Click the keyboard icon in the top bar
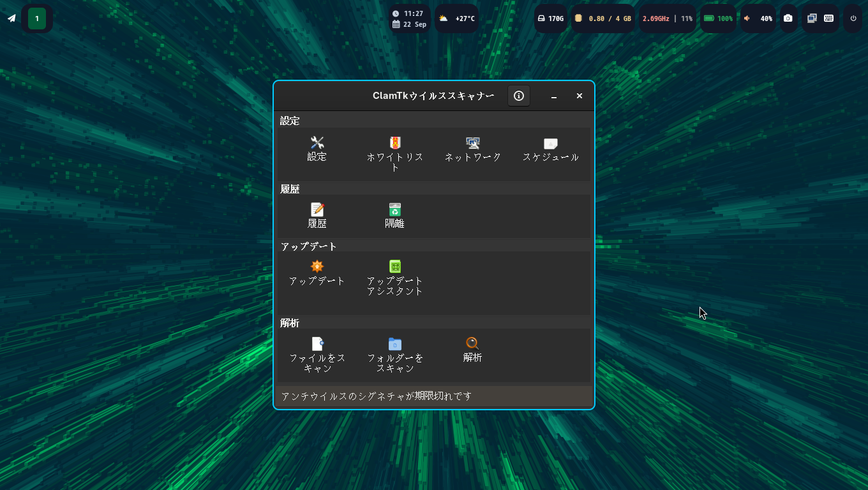The image size is (868, 490). click(829, 19)
